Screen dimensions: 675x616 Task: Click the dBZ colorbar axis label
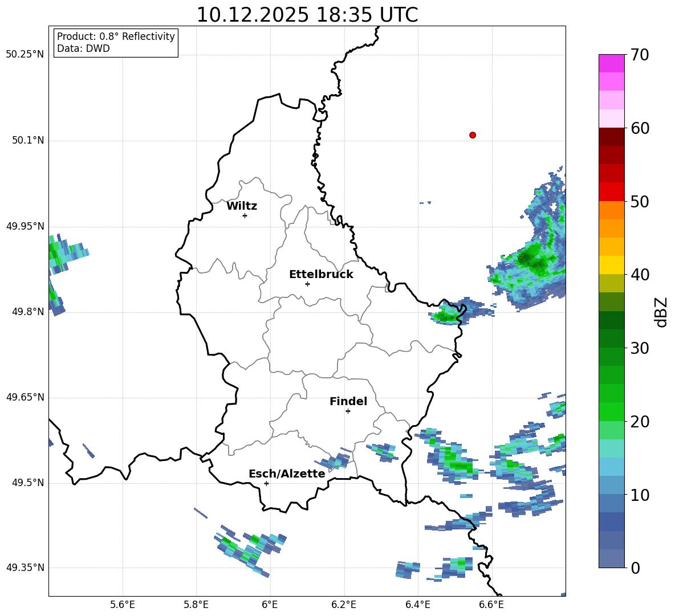(x=662, y=312)
